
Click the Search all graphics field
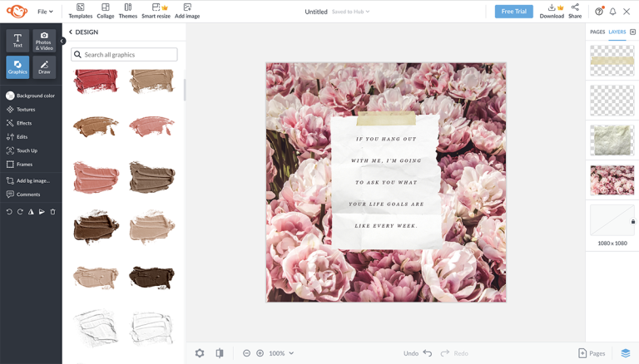(x=125, y=55)
